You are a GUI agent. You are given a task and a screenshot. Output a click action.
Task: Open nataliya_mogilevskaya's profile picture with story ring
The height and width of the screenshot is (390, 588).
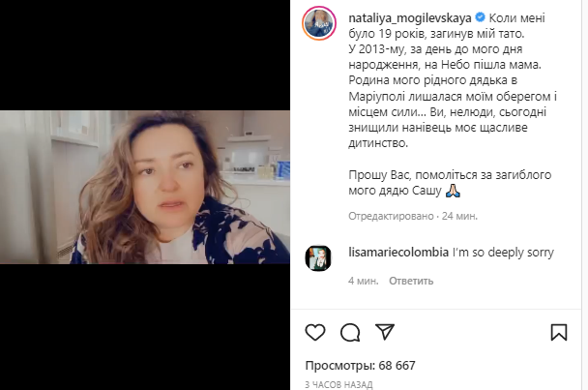click(319, 23)
